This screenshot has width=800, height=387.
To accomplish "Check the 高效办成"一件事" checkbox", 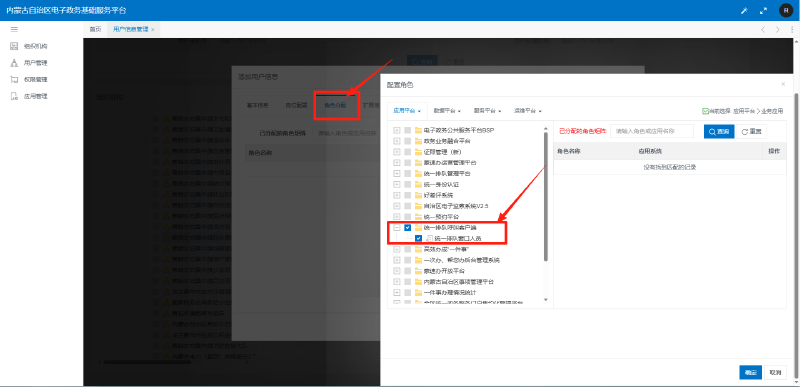I will 408,249.
